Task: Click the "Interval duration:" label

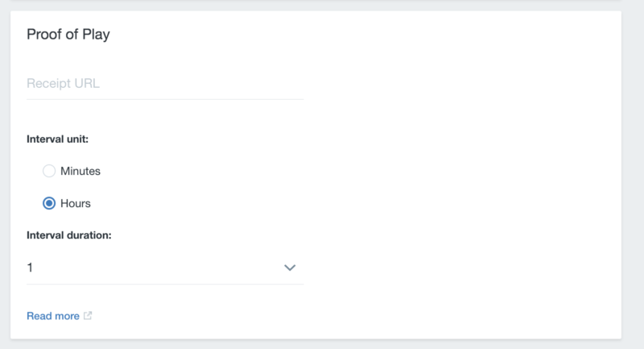Action: (69, 235)
